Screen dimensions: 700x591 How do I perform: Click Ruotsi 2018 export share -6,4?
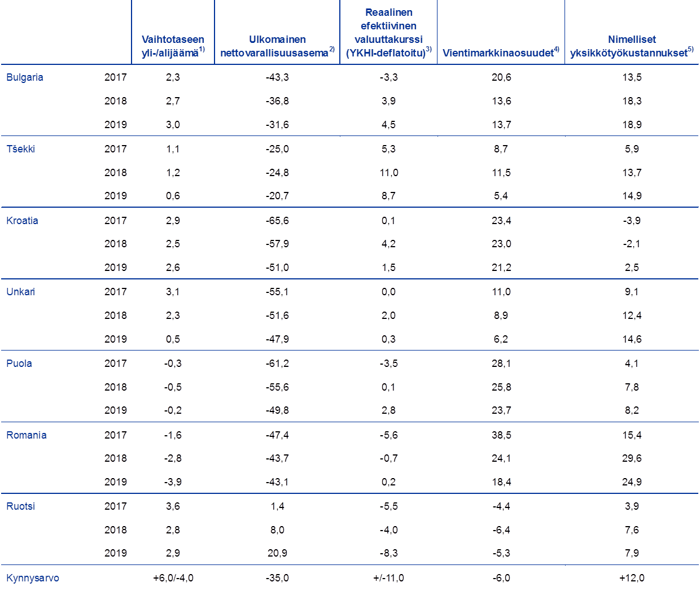[501, 530]
